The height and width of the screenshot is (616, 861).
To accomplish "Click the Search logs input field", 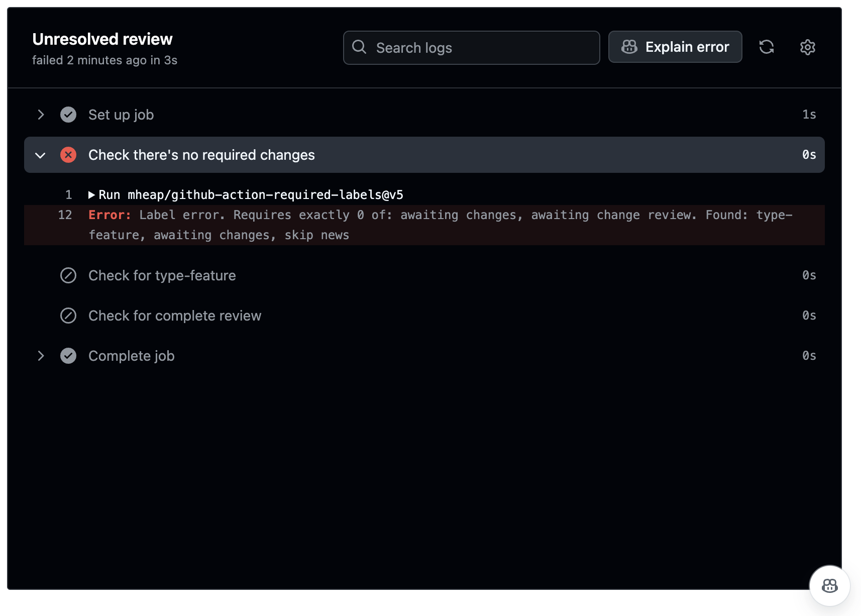I will pos(471,48).
